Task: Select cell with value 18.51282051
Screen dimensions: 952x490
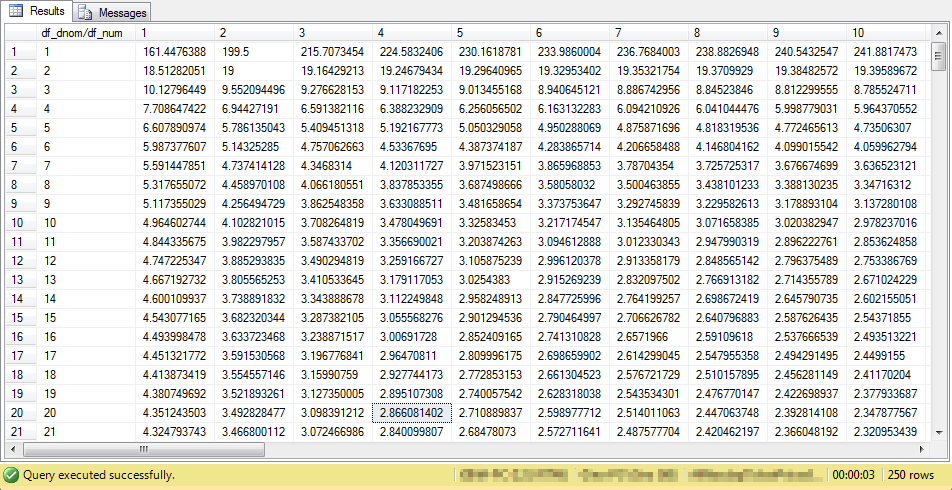Action: [x=175, y=71]
